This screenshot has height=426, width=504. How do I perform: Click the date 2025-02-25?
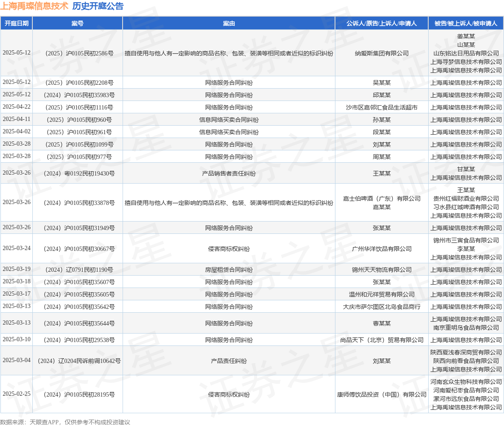(x=17, y=394)
